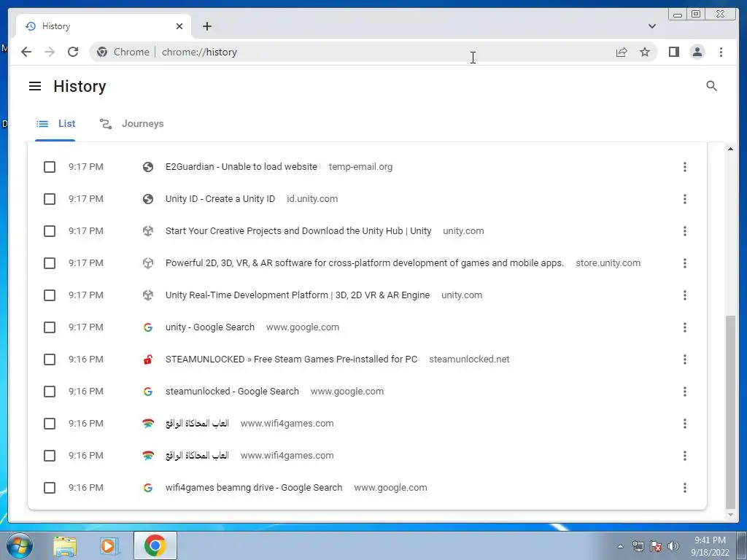This screenshot has height=560, width=747.
Task: Open Windows Explorer from taskbar
Action: [x=65, y=545]
